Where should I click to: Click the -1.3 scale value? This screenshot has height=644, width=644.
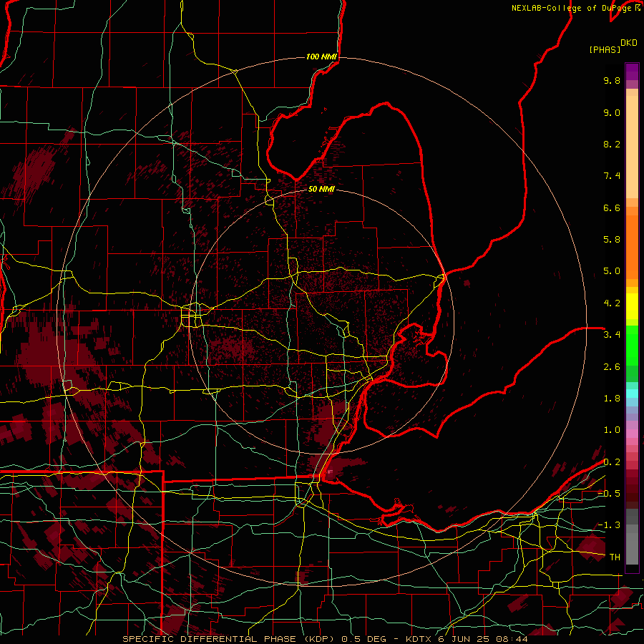609,525
